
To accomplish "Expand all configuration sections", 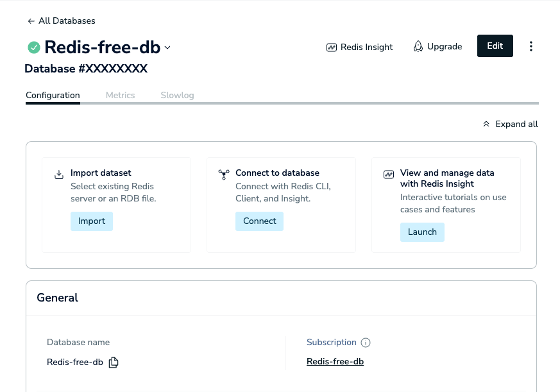I will tap(511, 124).
